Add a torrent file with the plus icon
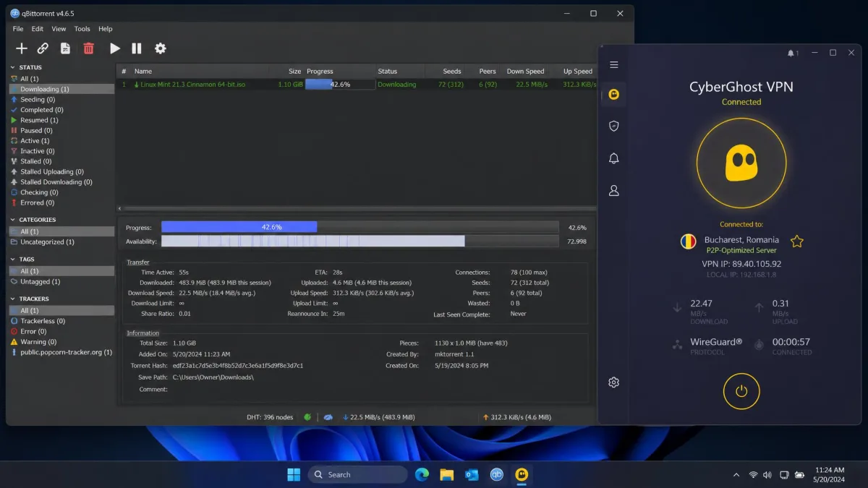Screen dimensions: 868x488 22,48
